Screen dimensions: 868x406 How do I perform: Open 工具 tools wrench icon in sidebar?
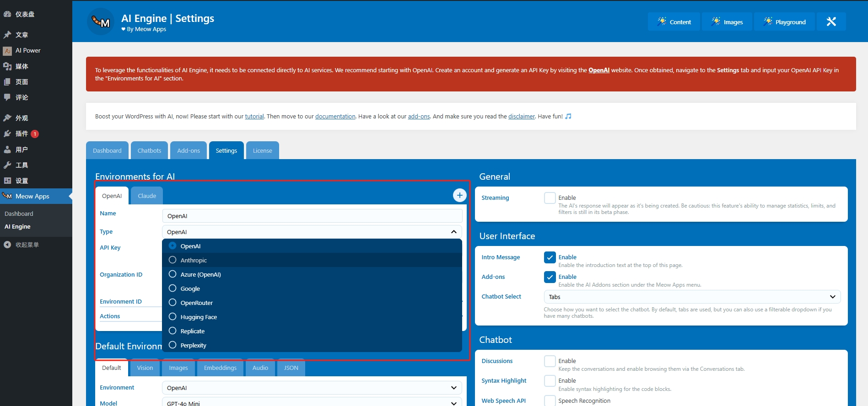point(7,165)
